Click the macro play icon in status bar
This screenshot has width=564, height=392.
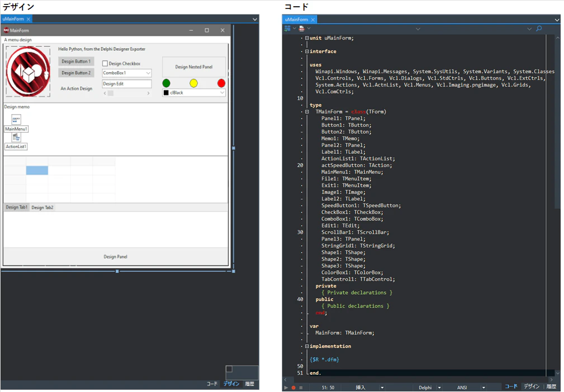pos(286,388)
